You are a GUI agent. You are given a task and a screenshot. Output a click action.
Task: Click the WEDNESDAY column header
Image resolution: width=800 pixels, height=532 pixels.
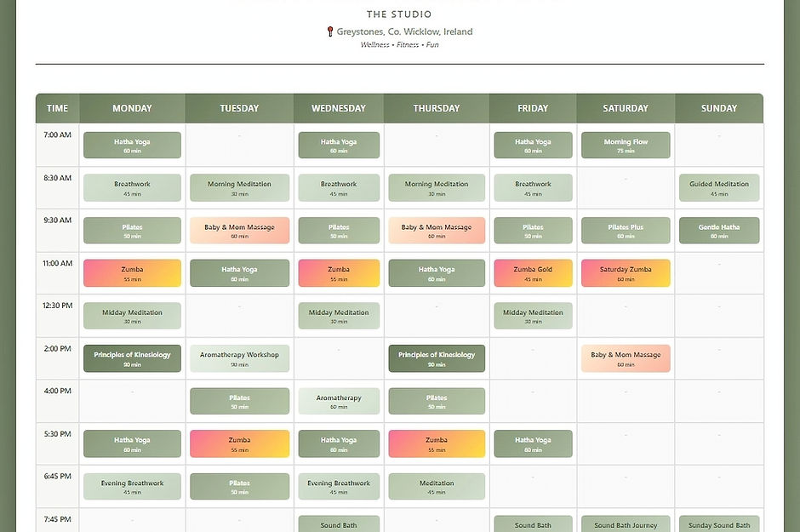pos(339,108)
